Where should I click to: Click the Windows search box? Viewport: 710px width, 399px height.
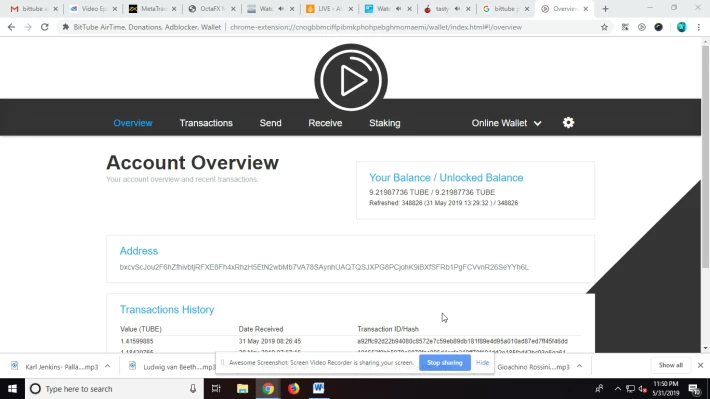click(x=113, y=389)
